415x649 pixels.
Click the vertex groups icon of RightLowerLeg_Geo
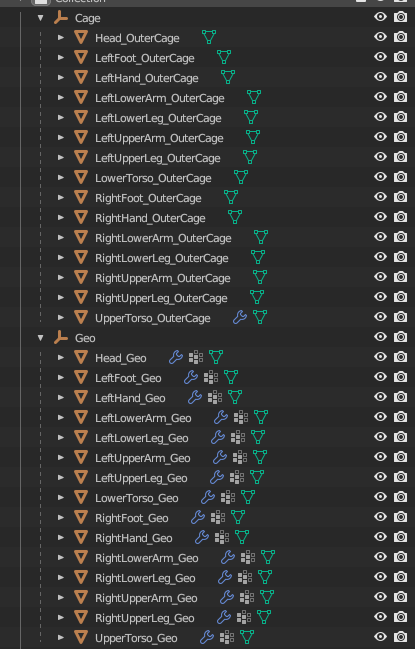pos(245,577)
